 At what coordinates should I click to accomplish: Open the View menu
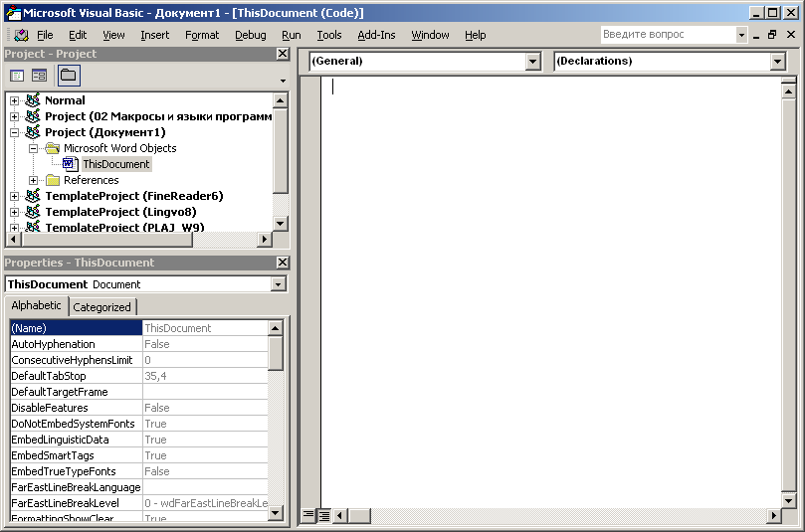[x=113, y=35]
